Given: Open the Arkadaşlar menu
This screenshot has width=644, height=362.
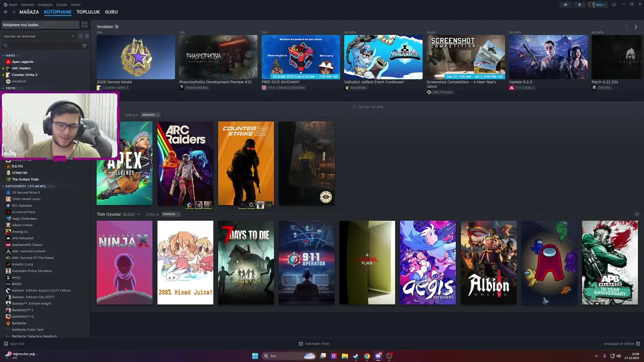Looking at the screenshot, I should (45, 5).
